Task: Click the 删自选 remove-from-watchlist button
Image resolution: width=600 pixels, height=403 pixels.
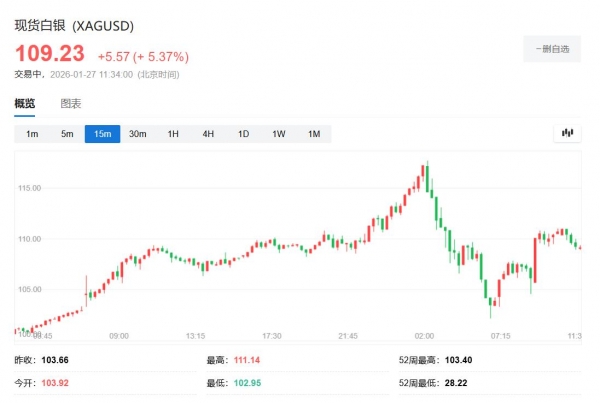Action: click(x=552, y=48)
